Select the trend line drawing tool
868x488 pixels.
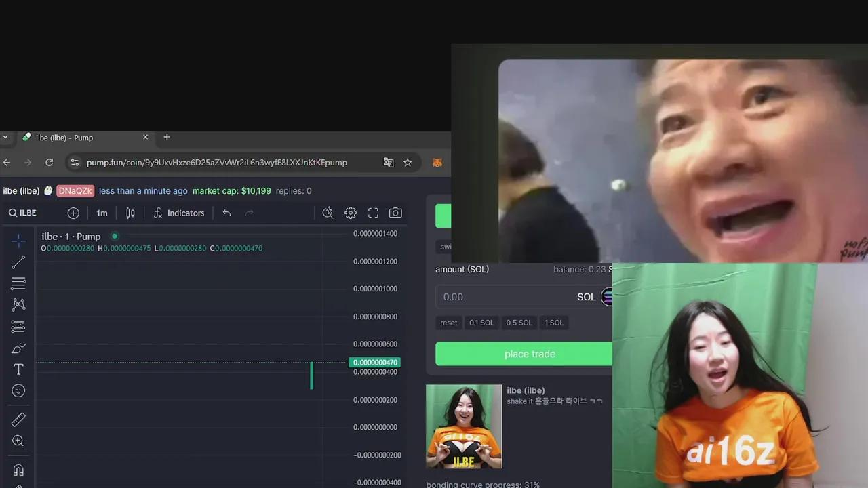(18, 262)
